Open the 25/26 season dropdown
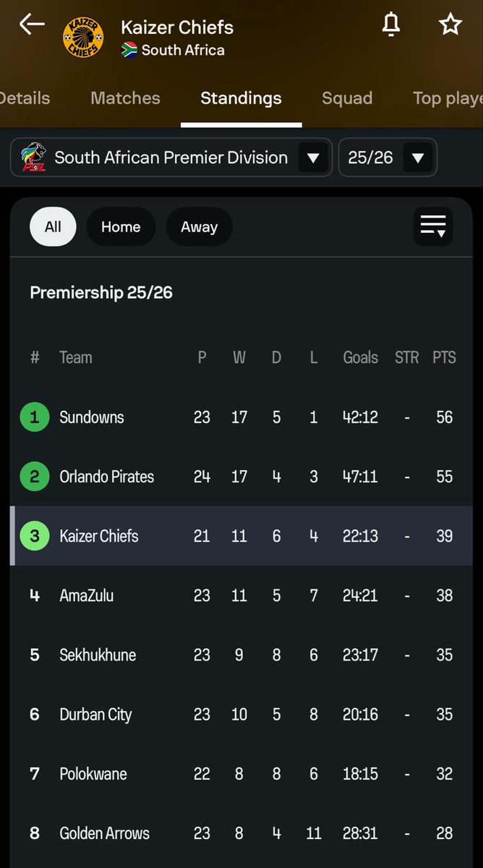The width and height of the screenshot is (483, 868). (388, 157)
